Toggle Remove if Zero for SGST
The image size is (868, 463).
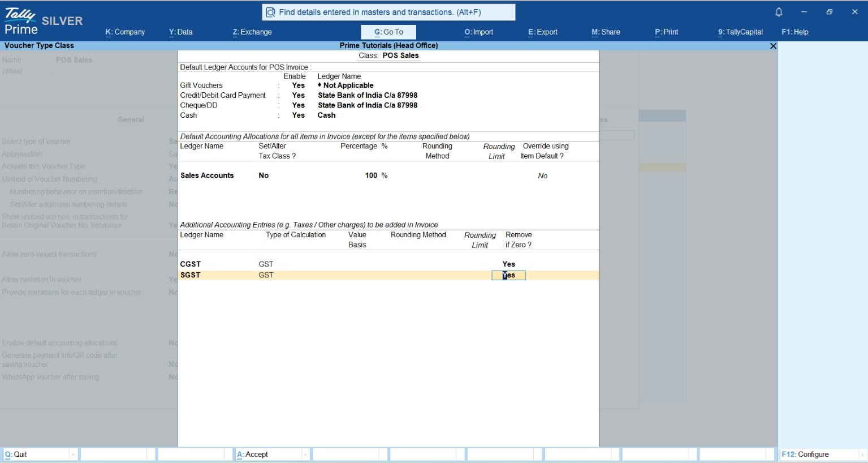pyautogui.click(x=509, y=275)
